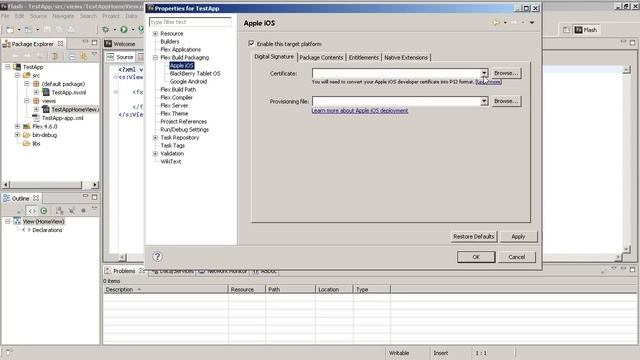Viewport: 640px width, 360px height.
Task: Click Restore Defaults button
Action: click(x=473, y=236)
